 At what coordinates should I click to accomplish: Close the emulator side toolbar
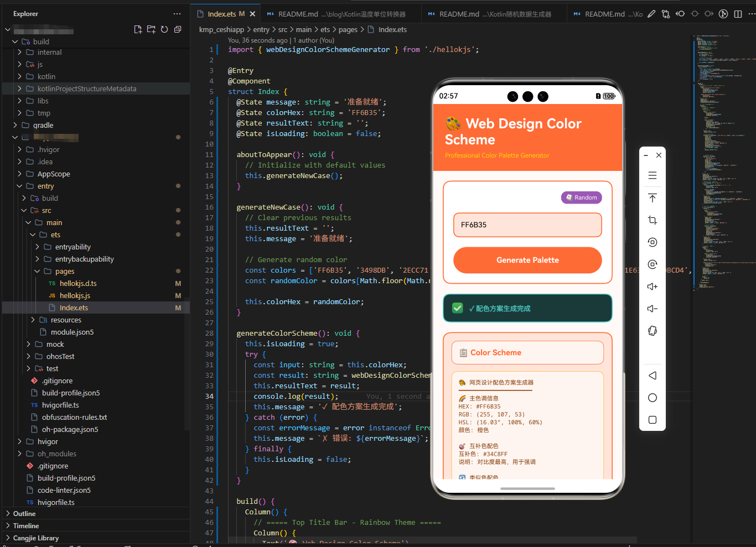(659, 155)
